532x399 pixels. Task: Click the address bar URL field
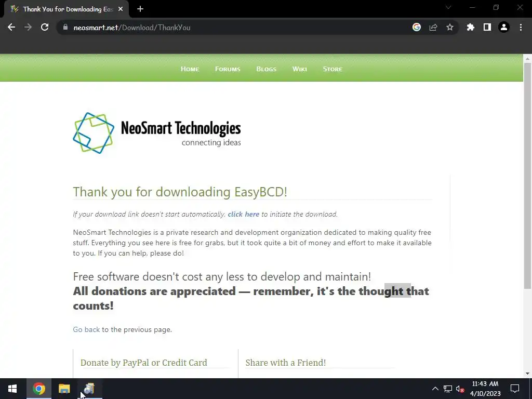point(234,28)
